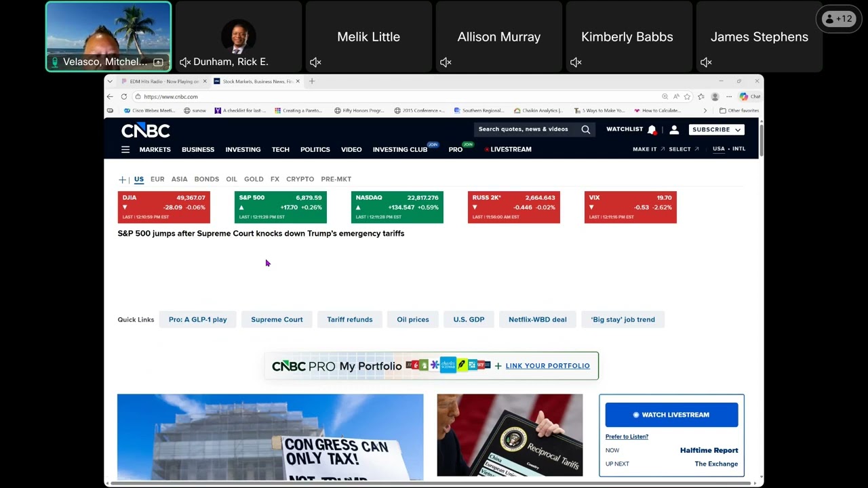
Task: Open the Congress Can Only Tax photo story
Action: tap(270, 437)
